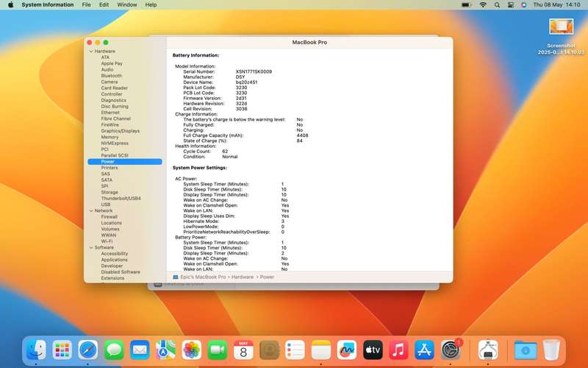Click battery status icon in menu bar
The width and height of the screenshot is (588, 368).
(466, 5)
